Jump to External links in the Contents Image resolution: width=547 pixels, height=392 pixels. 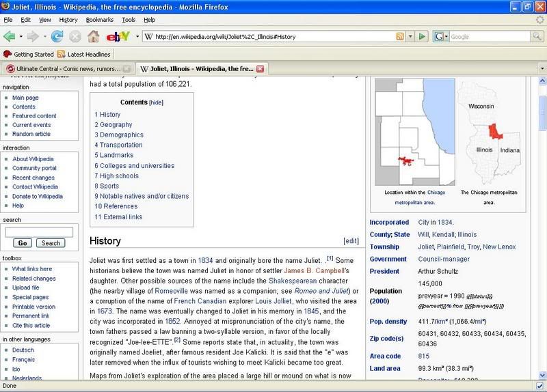pyautogui.click(x=118, y=216)
